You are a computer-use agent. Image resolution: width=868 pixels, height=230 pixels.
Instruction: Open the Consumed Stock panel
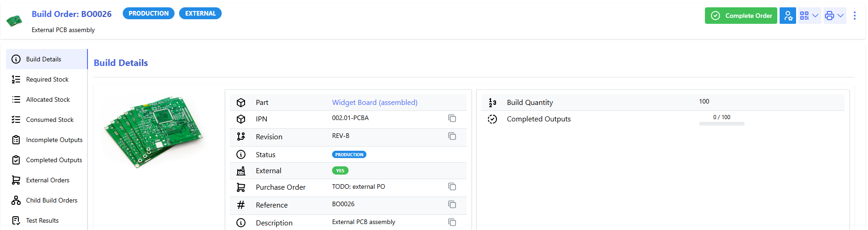tap(49, 120)
